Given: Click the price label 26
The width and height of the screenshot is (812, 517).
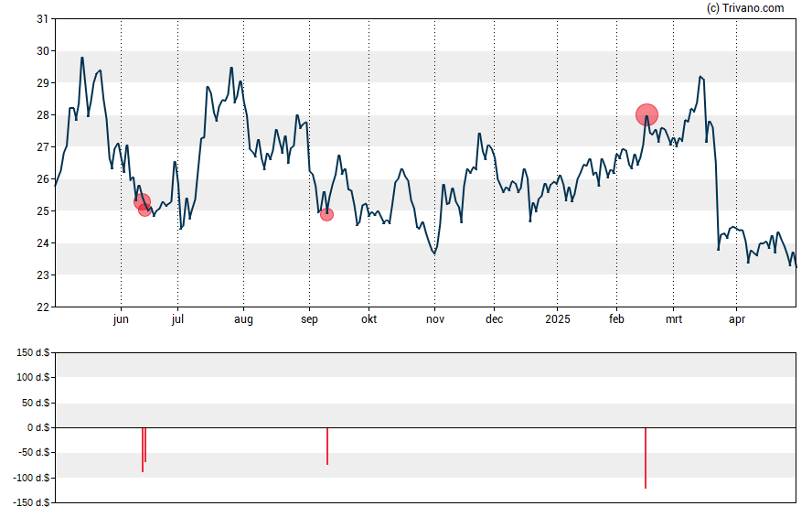Looking at the screenshot, I should click(x=42, y=179).
